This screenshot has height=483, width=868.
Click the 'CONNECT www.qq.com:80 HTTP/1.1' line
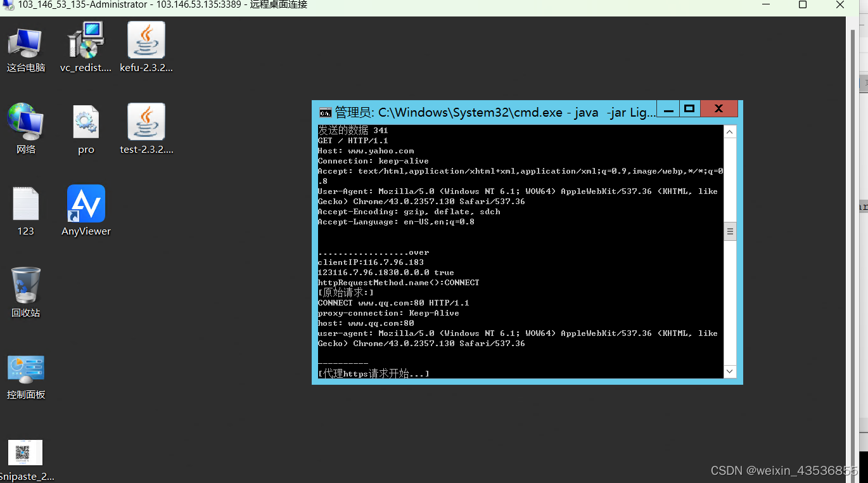(393, 303)
